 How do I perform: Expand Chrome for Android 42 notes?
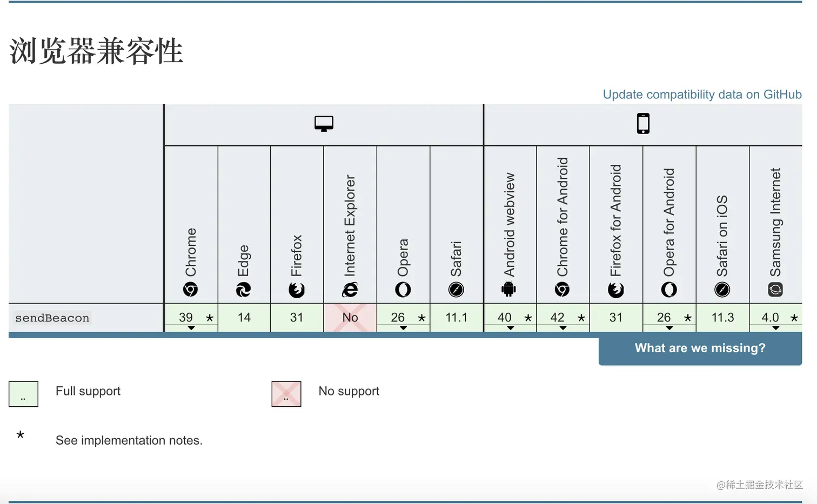click(x=563, y=328)
